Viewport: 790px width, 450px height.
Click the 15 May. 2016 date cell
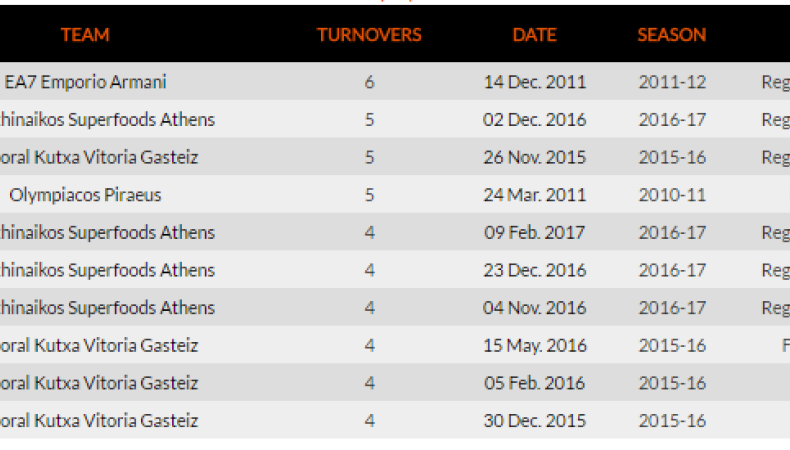[534, 345]
